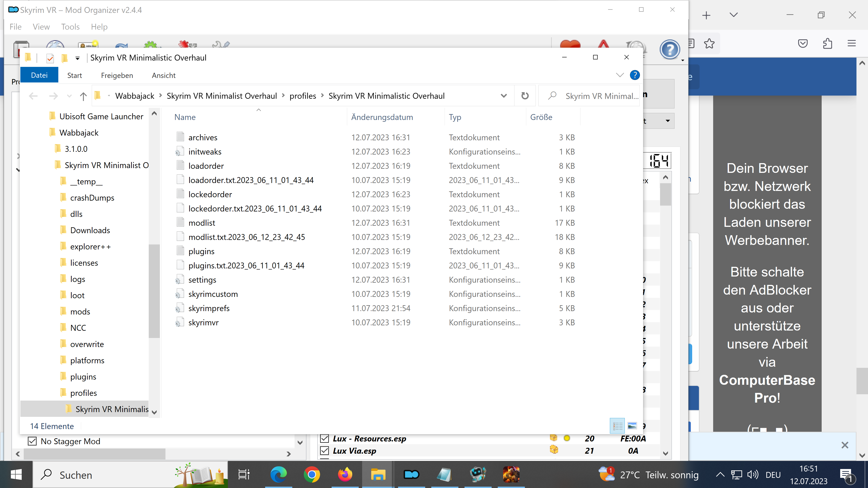Click Firefox bookmark star icon

tap(709, 43)
